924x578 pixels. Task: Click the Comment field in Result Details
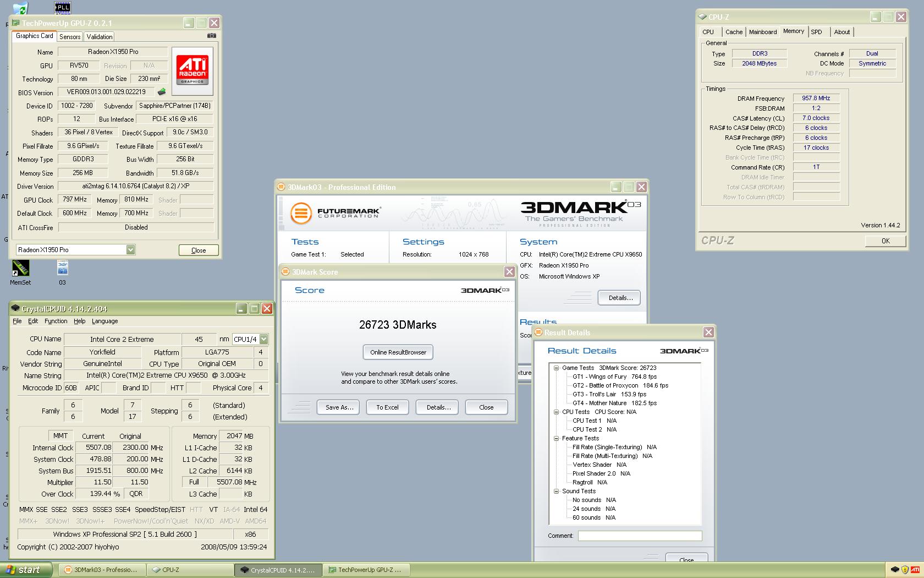point(640,536)
